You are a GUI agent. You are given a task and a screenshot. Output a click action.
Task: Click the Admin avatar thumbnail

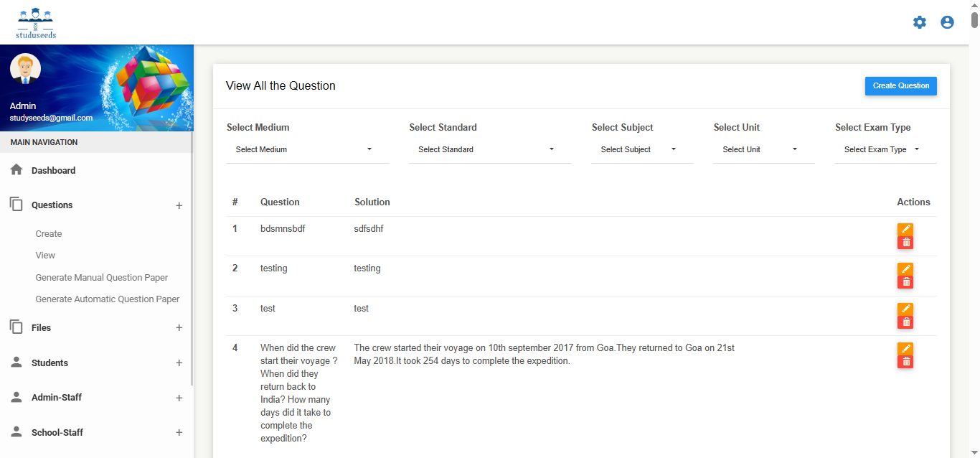[25, 69]
